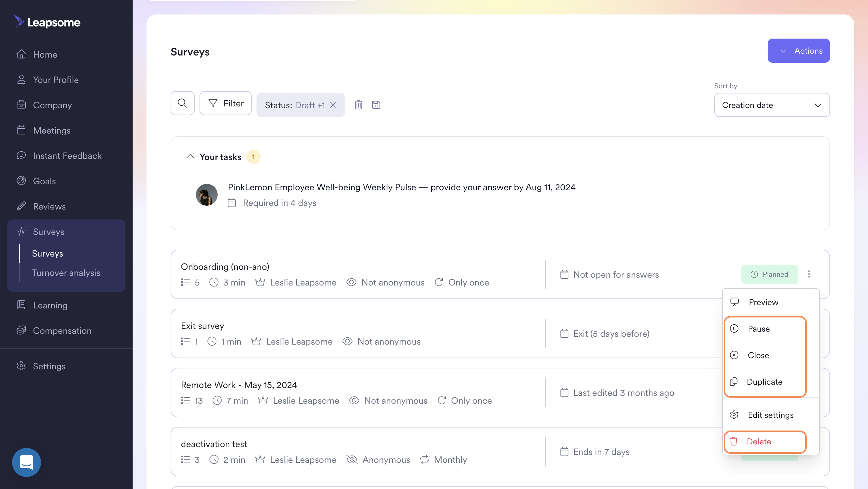Click the Learning book icon
The image size is (868, 489).
tap(21, 305)
